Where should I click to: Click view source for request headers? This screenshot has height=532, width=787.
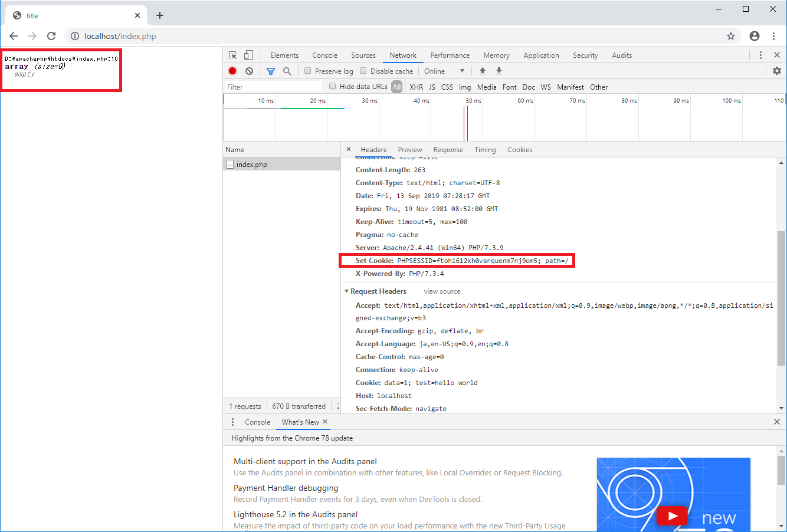(x=442, y=291)
